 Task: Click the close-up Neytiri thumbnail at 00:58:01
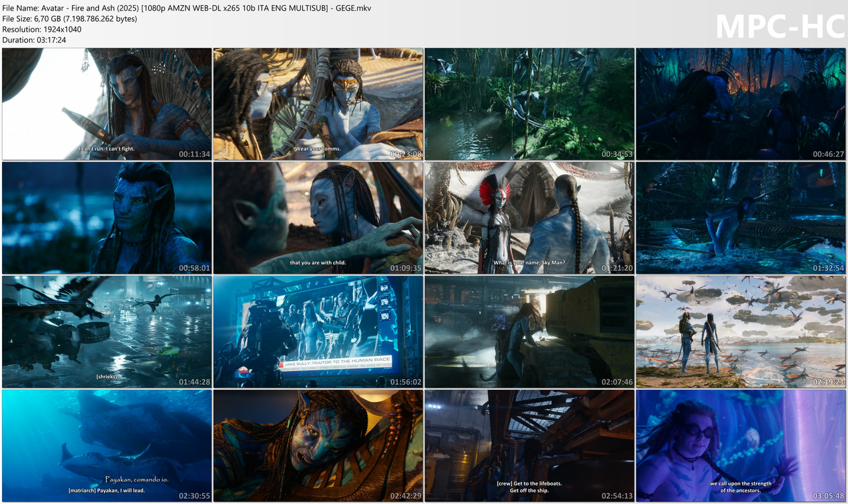(106, 217)
